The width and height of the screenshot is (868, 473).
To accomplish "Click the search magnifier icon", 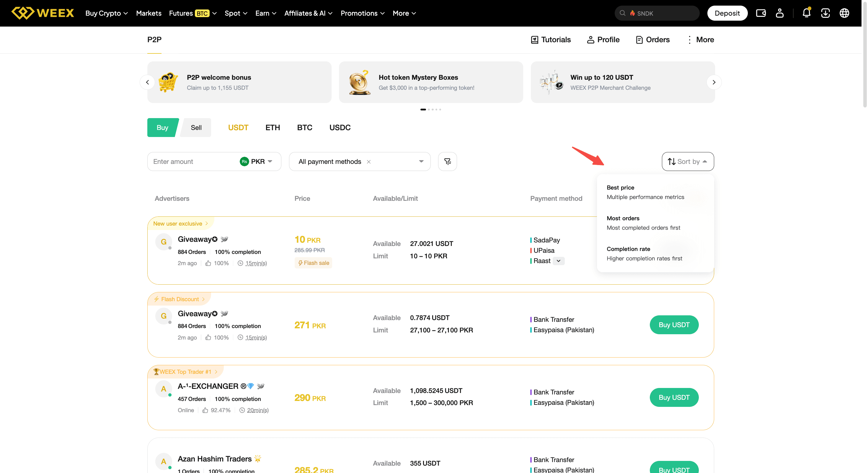I will pyautogui.click(x=623, y=13).
